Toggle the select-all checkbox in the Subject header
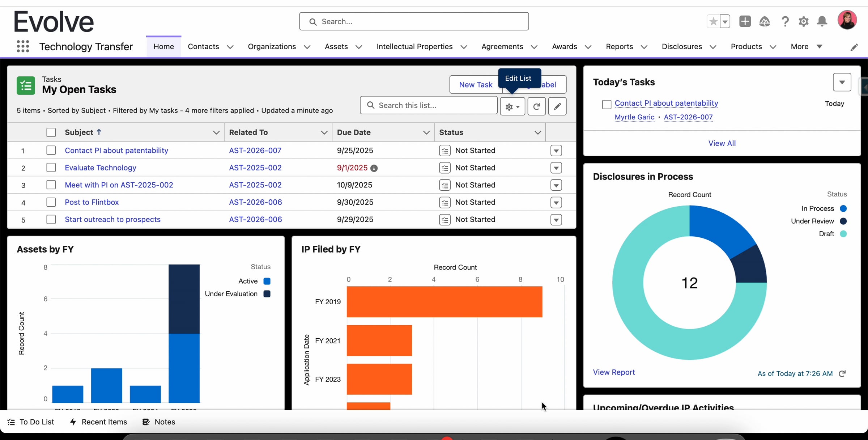The height and width of the screenshot is (440, 868). pos(51,132)
